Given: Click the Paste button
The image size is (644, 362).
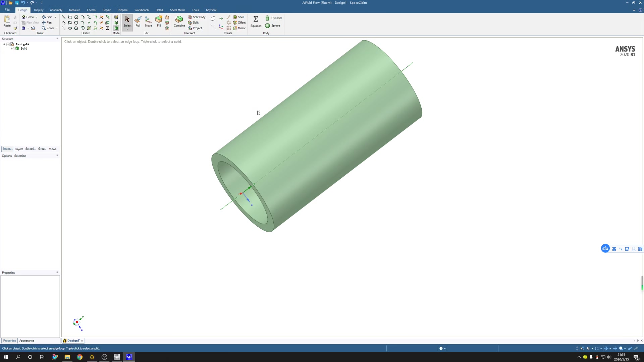Looking at the screenshot, I should (x=7, y=21).
